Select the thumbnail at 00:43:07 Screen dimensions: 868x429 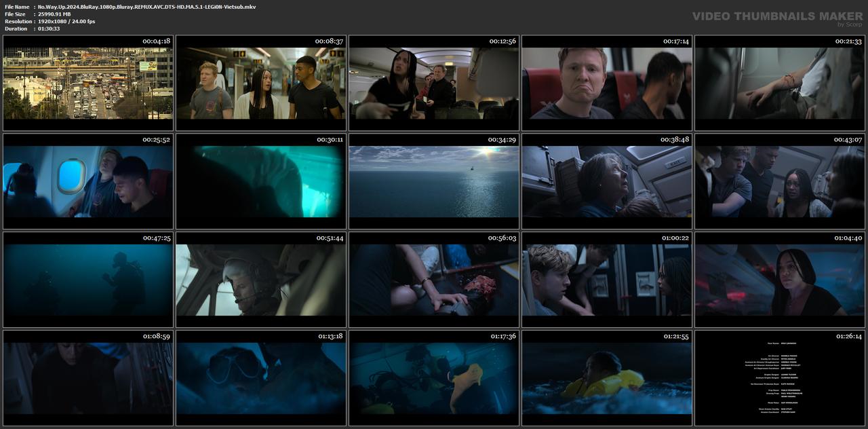click(780, 181)
